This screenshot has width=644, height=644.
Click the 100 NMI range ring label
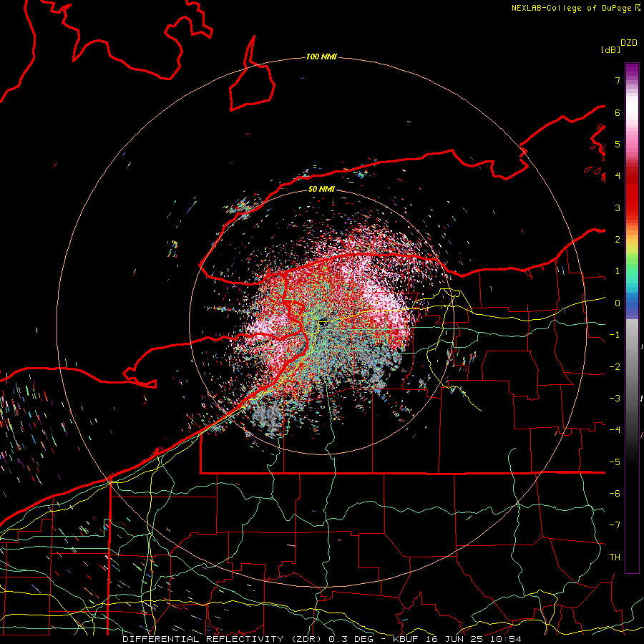tap(321, 57)
